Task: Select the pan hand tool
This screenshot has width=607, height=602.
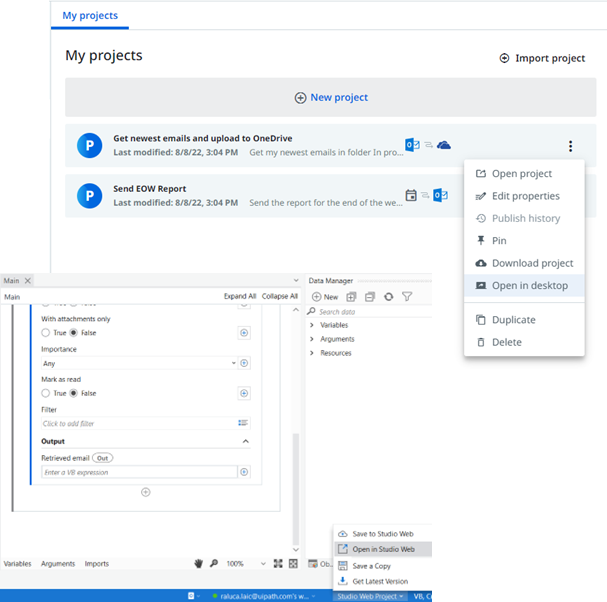Action: point(199,564)
